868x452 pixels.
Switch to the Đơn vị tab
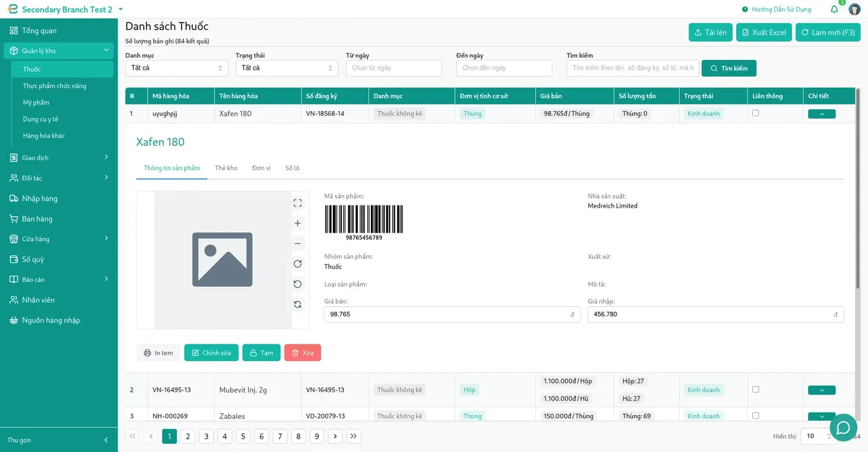tap(262, 168)
